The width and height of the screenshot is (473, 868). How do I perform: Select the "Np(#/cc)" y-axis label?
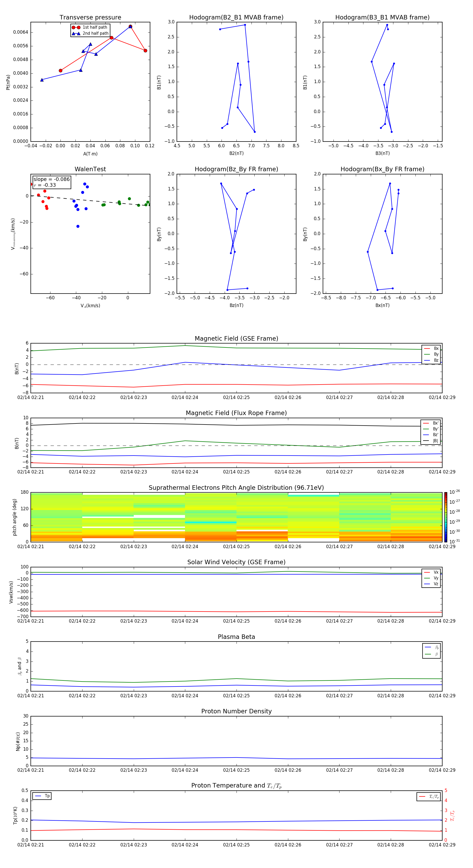18,741
